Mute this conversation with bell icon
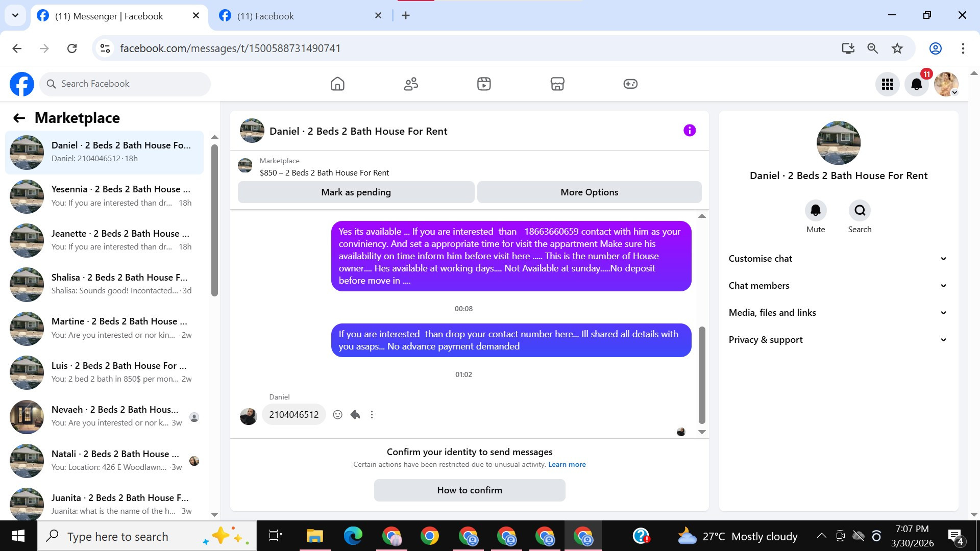The height and width of the screenshot is (551, 980). (x=816, y=210)
